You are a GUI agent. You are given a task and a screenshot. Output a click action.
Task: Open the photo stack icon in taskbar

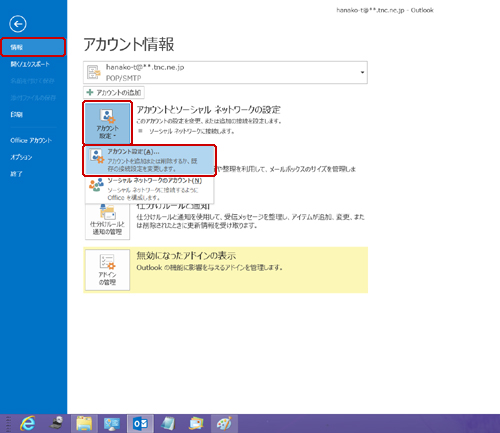click(196, 424)
